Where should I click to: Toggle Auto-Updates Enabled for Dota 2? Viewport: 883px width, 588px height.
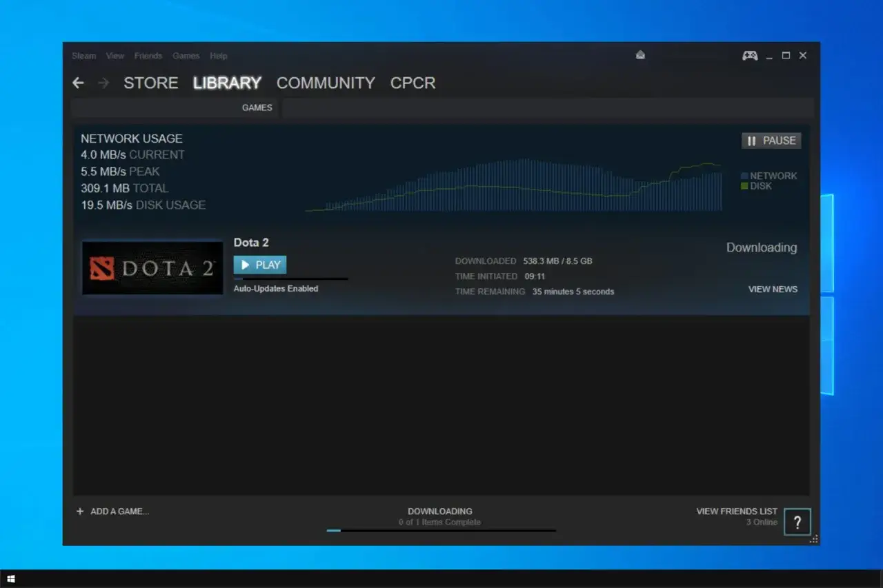(x=275, y=288)
